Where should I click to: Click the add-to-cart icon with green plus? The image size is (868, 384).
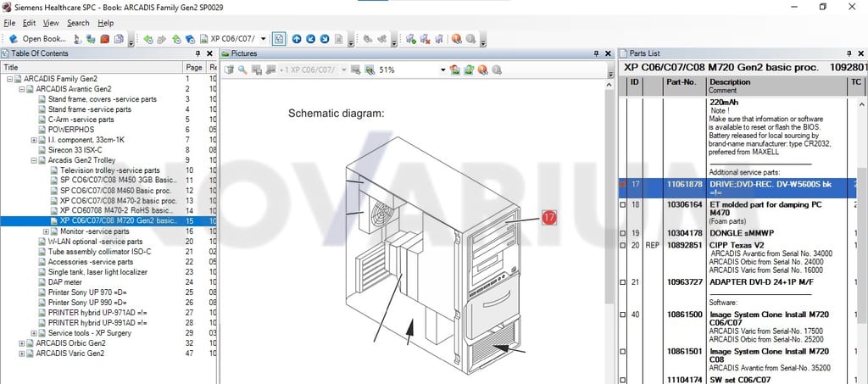(x=411, y=39)
